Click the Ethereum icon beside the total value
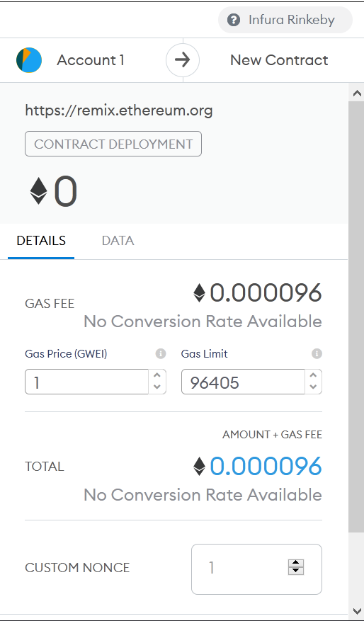364x621 pixels. click(x=199, y=467)
